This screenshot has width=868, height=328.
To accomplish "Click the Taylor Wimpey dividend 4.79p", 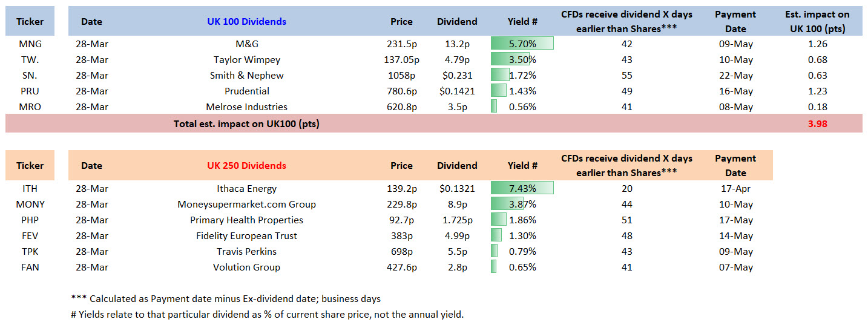I will [457, 59].
